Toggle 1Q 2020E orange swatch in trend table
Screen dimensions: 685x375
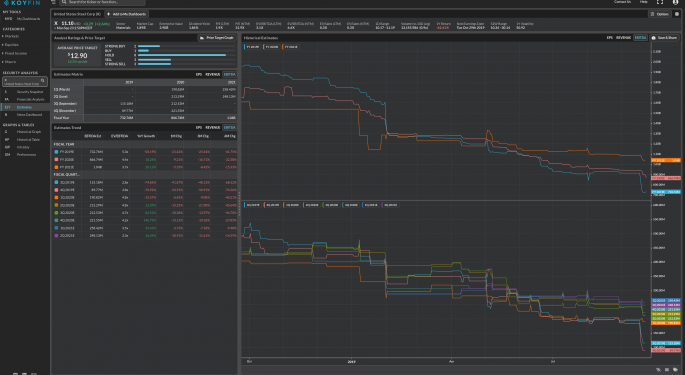[56, 198]
